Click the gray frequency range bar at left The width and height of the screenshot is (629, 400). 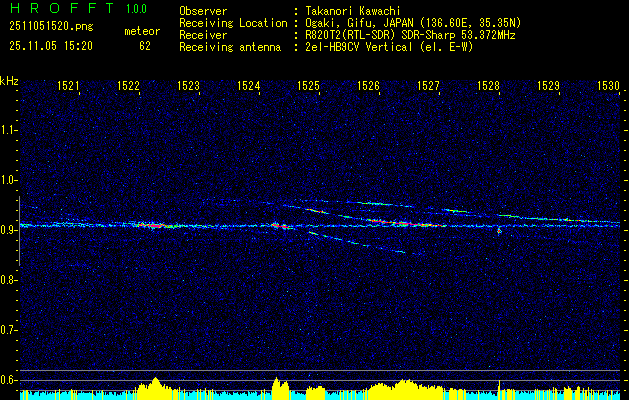19,231
